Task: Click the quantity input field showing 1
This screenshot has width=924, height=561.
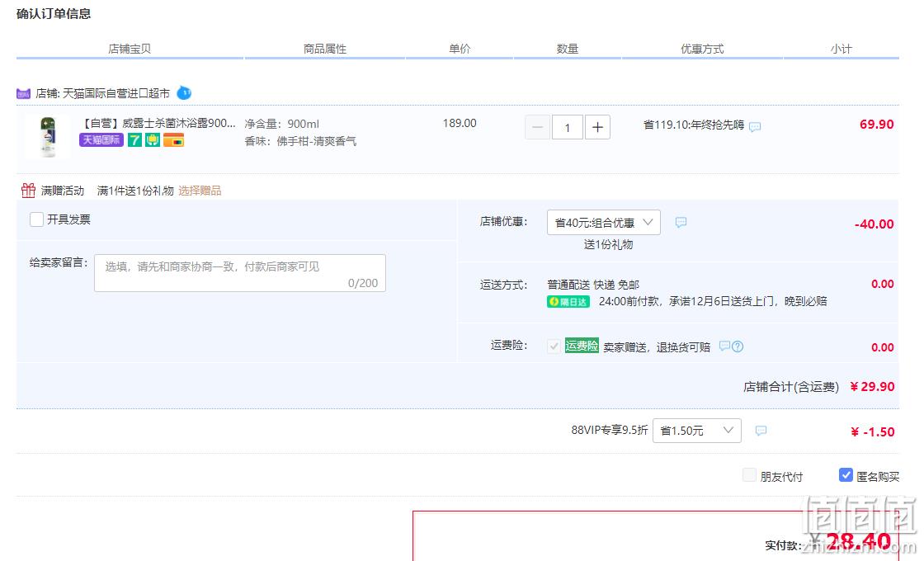Action: click(x=568, y=127)
